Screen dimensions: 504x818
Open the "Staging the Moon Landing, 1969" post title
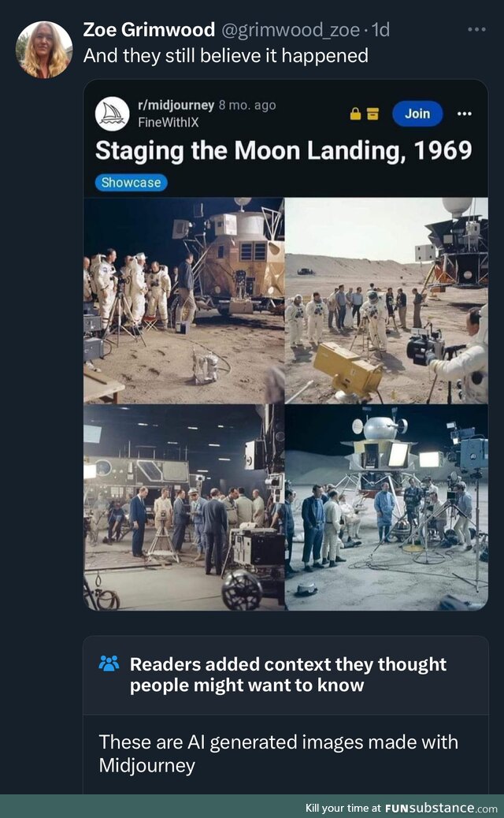(x=283, y=150)
